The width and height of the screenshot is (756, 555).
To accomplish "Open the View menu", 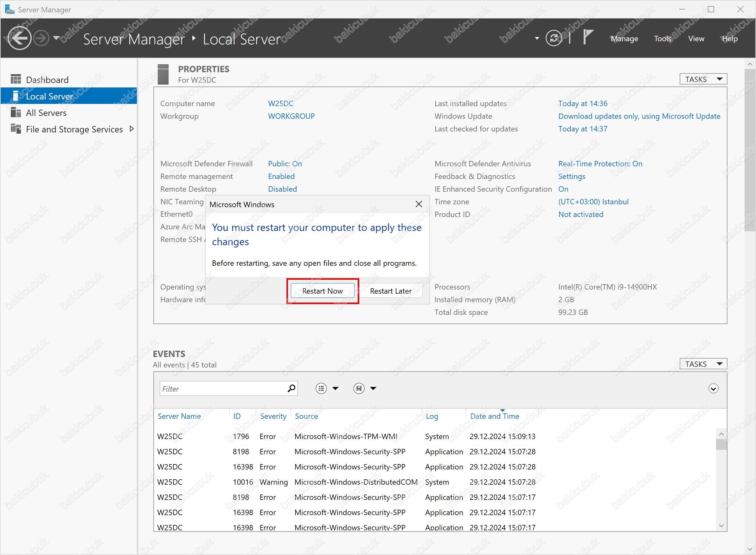I will coord(696,39).
